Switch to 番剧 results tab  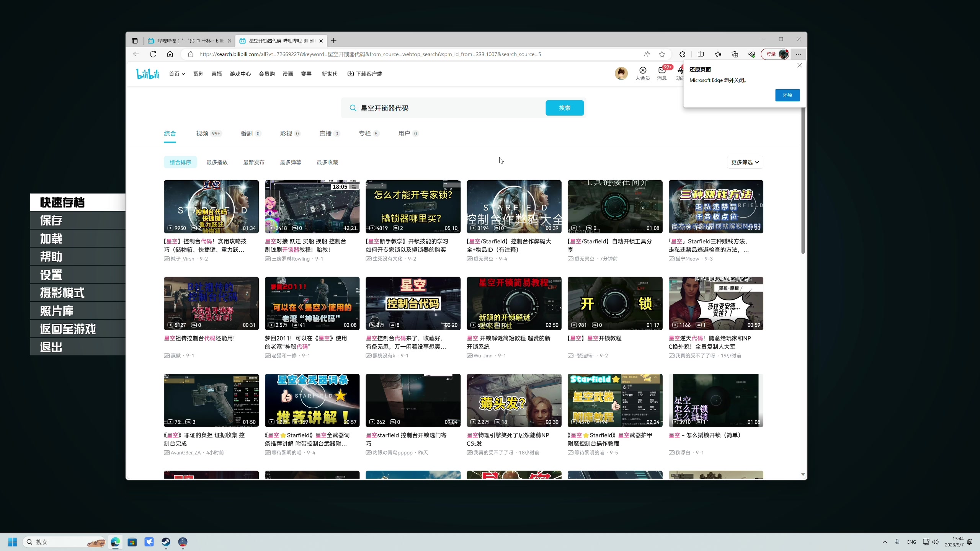point(251,134)
